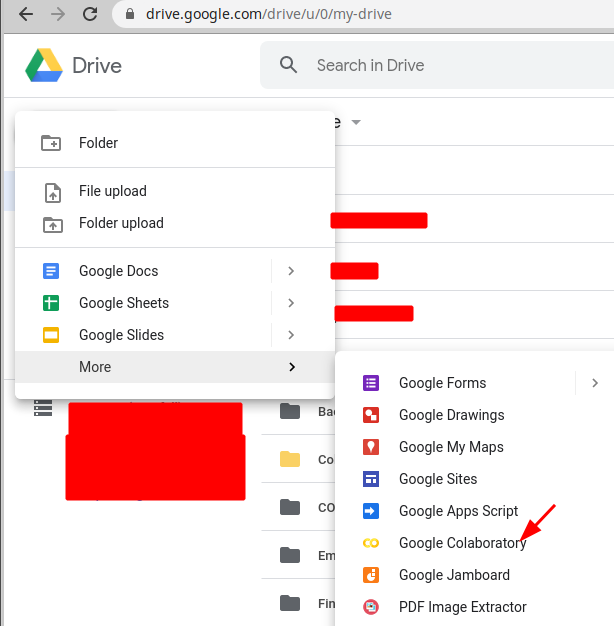Viewport: 614px width, 626px height.
Task: Expand the Google Slides submenu arrow
Action: tap(291, 335)
